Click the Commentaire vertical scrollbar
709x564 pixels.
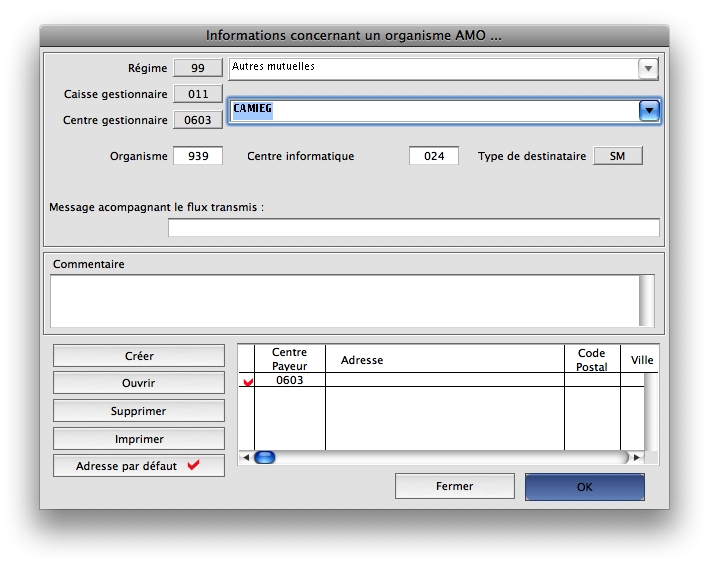coord(647,301)
